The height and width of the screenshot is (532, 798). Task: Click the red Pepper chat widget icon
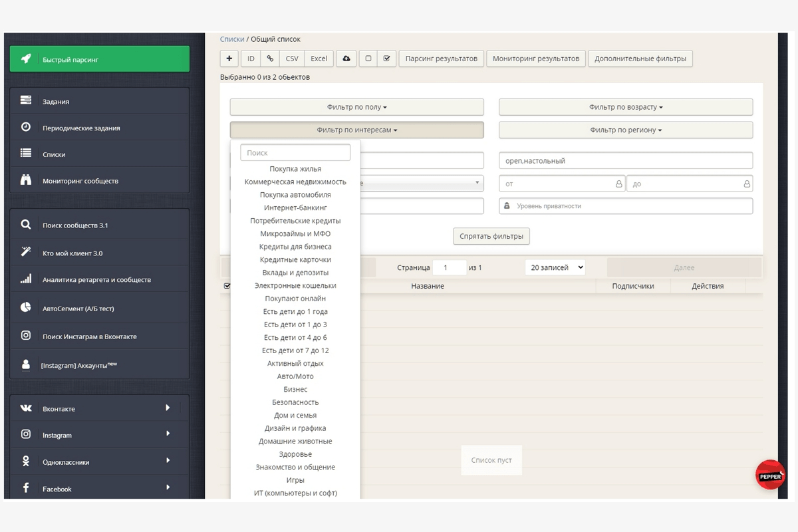click(x=770, y=475)
